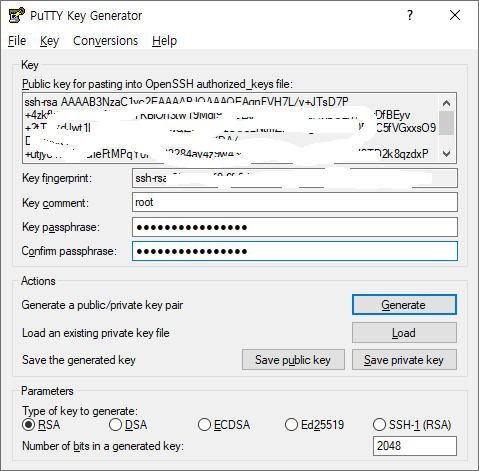This screenshot has width=479, height=471.
Task: Click the 'Confirm passphrase:' label
Action: (69, 251)
